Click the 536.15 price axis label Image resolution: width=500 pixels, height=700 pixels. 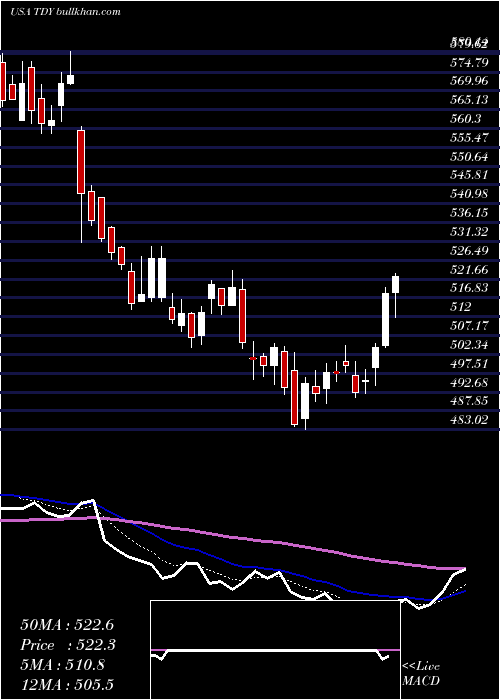coord(468,213)
